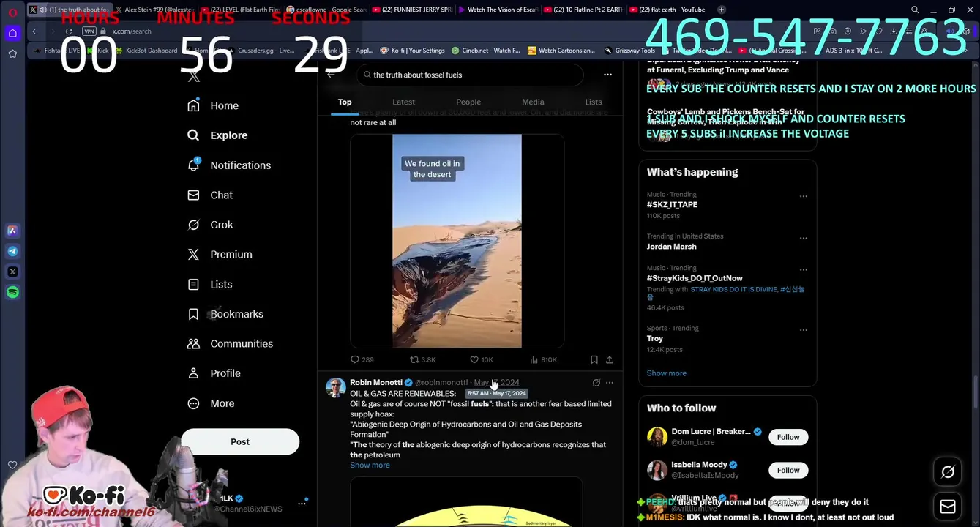Open #StrayKids_DO_IT_OutNow trend

[x=695, y=278]
